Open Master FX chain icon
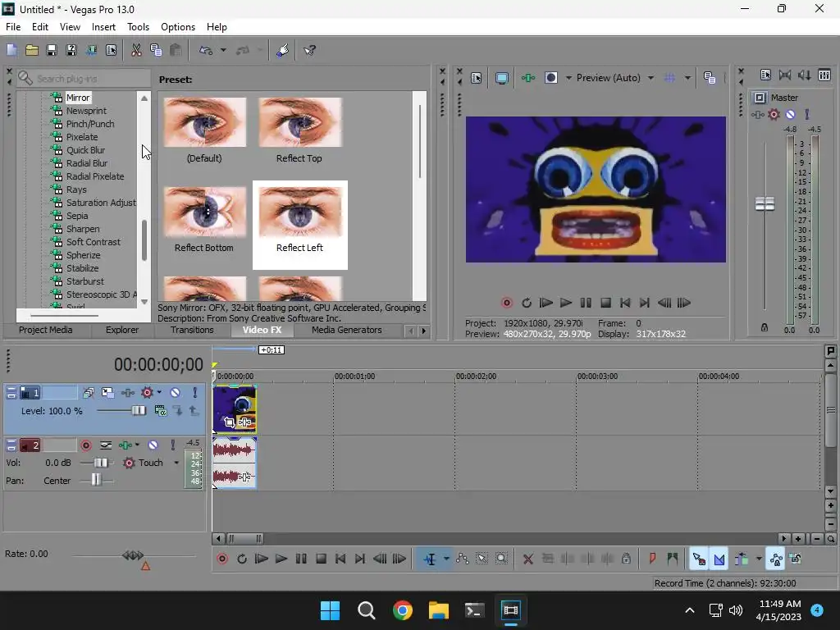This screenshot has width=840, height=630. click(757, 115)
